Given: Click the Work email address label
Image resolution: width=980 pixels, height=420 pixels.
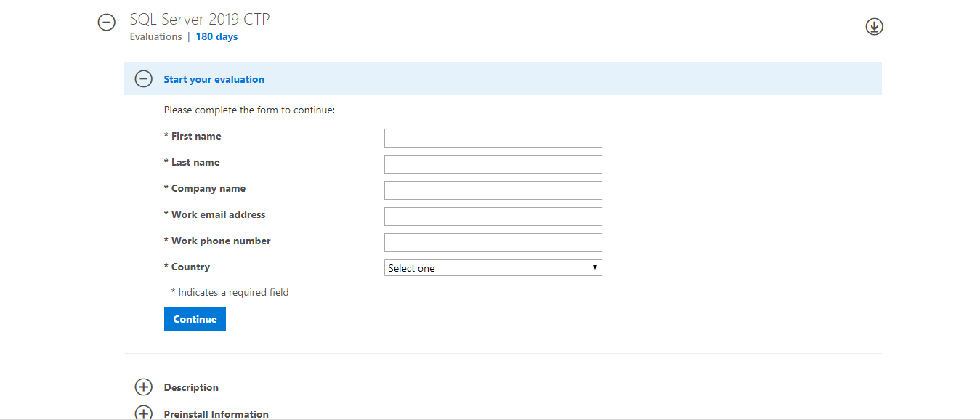Looking at the screenshot, I should (x=218, y=214).
